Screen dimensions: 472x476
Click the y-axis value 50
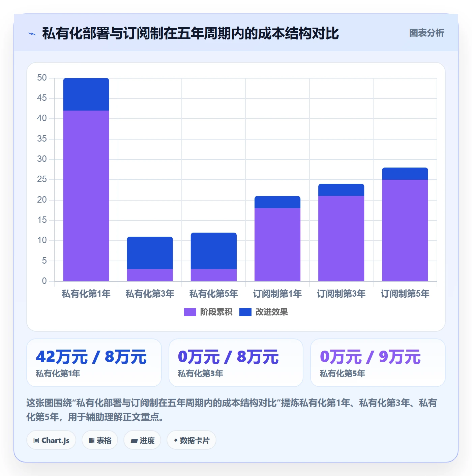point(42,78)
